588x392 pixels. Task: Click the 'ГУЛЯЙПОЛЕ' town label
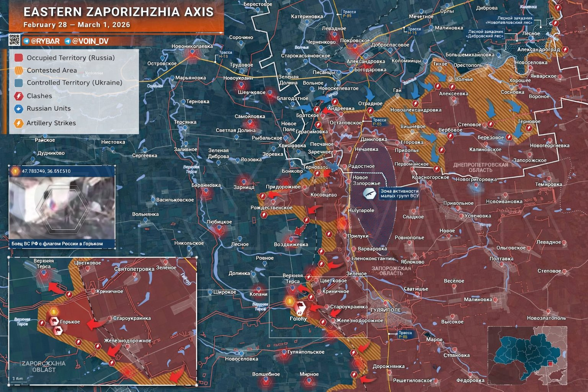click(386, 310)
